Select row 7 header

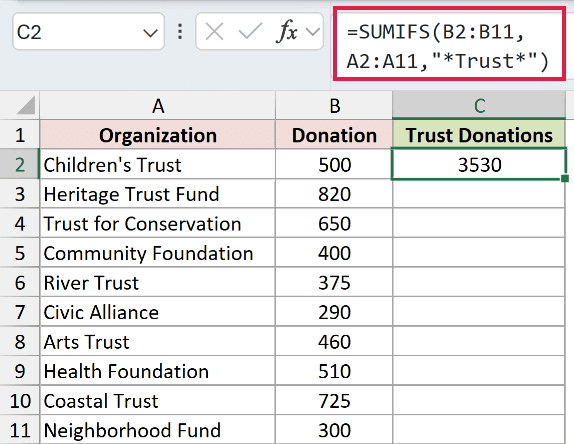(20, 312)
